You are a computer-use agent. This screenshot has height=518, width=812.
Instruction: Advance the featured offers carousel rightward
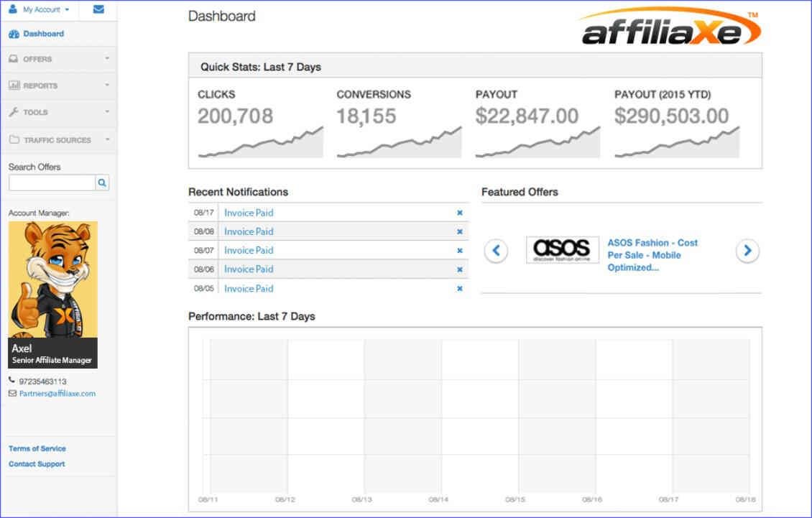point(747,250)
